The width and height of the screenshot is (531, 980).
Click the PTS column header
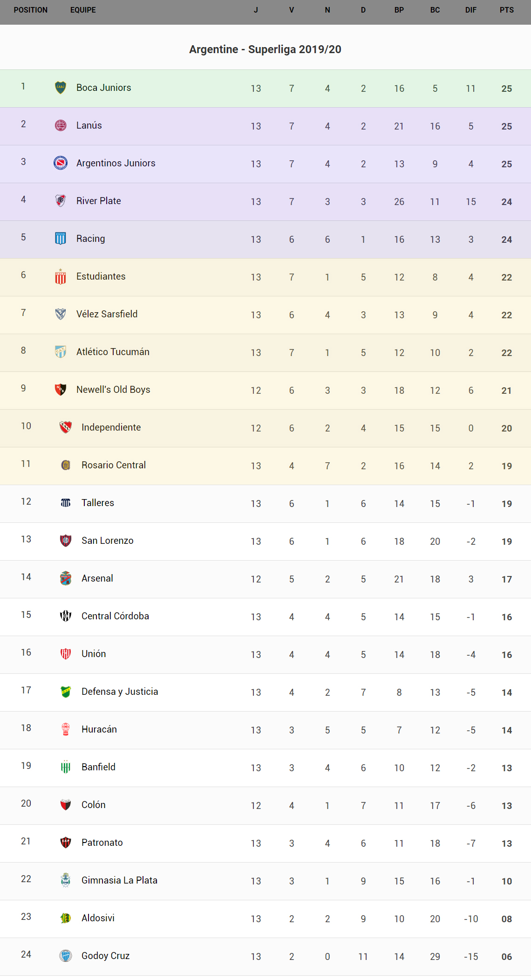(507, 10)
